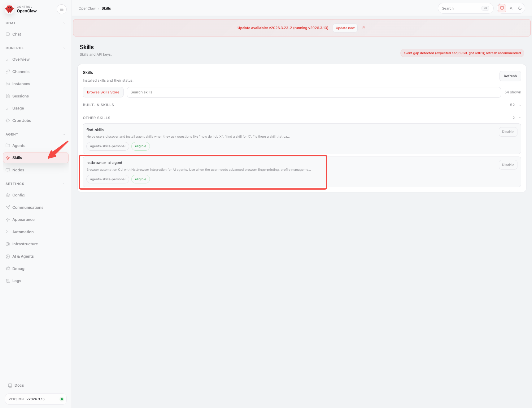The width and height of the screenshot is (532, 408).
Task: Enable dark mode with moon icon
Action: pyautogui.click(x=520, y=8)
